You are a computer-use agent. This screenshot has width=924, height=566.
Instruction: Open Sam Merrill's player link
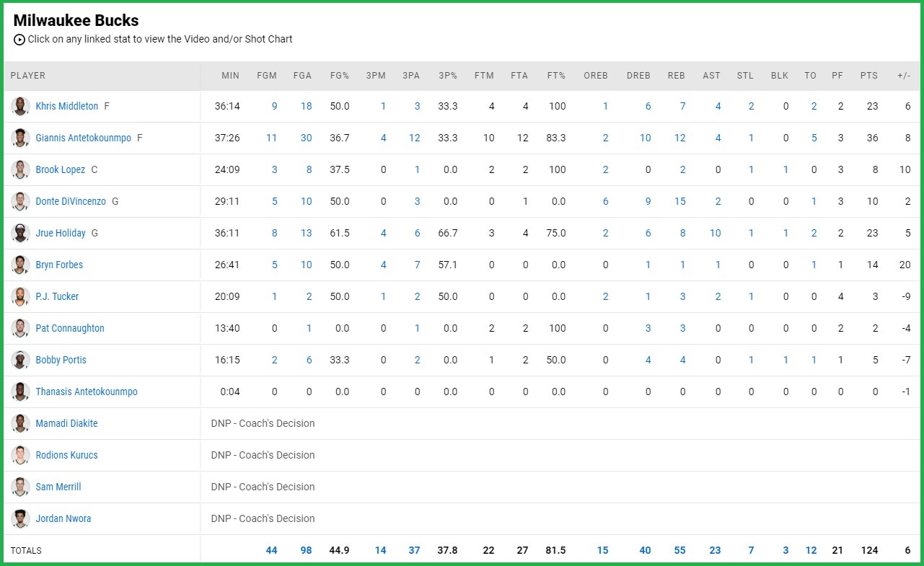pos(58,487)
